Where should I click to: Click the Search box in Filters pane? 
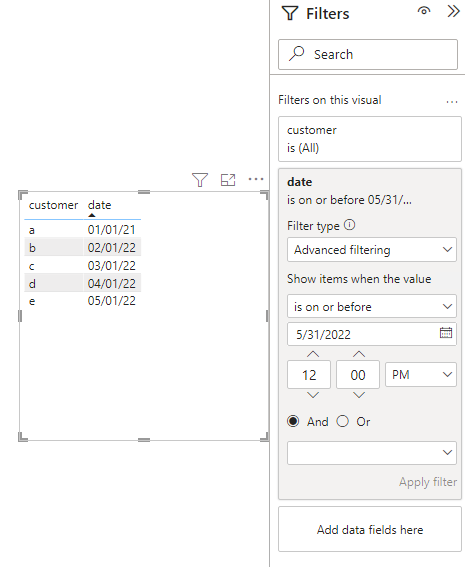coord(368,54)
